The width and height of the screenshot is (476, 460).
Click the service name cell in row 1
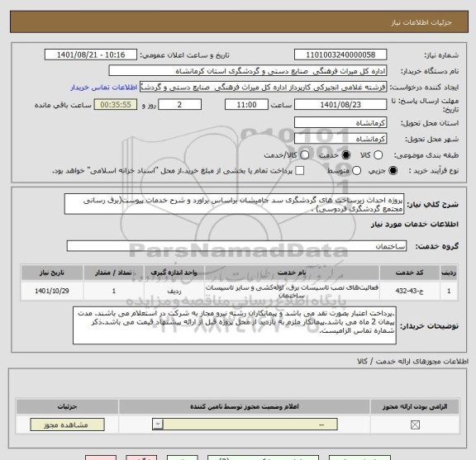coord(292,291)
